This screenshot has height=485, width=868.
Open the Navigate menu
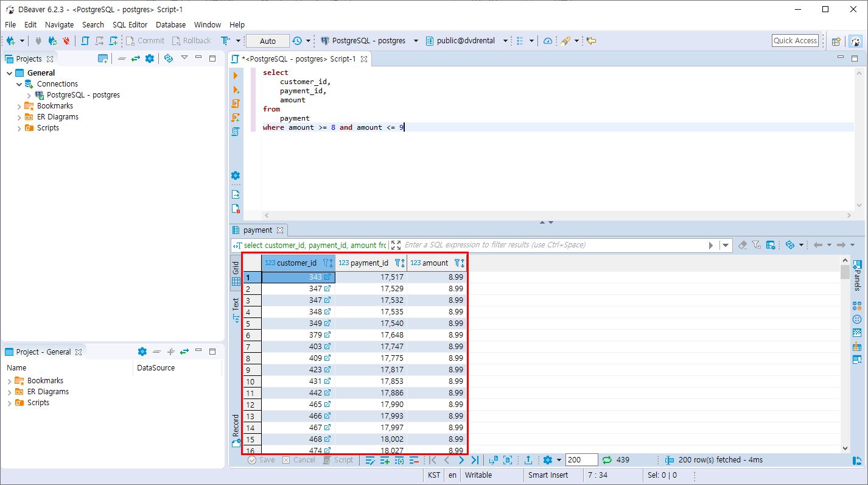[59, 24]
